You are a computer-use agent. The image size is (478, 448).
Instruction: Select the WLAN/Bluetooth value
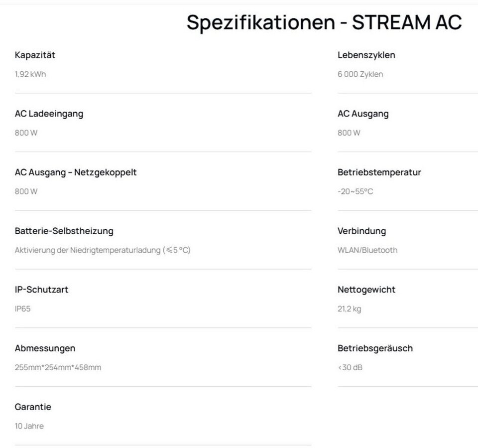(367, 250)
